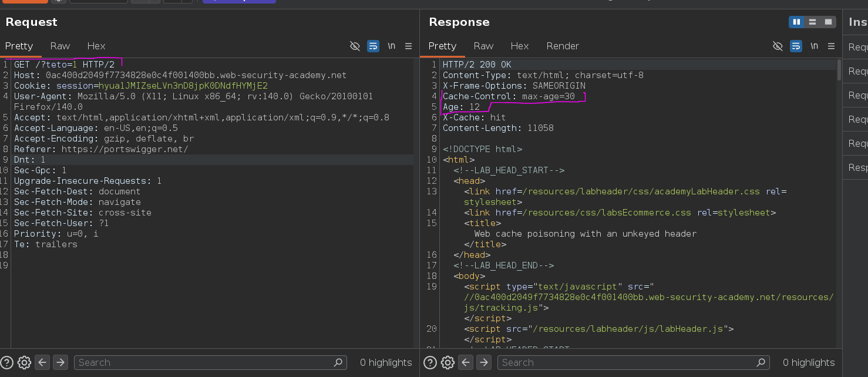The height and width of the screenshot is (377, 868).
Task: Click the Upgrade-Insecure-Requests header line
Action: click(x=88, y=181)
